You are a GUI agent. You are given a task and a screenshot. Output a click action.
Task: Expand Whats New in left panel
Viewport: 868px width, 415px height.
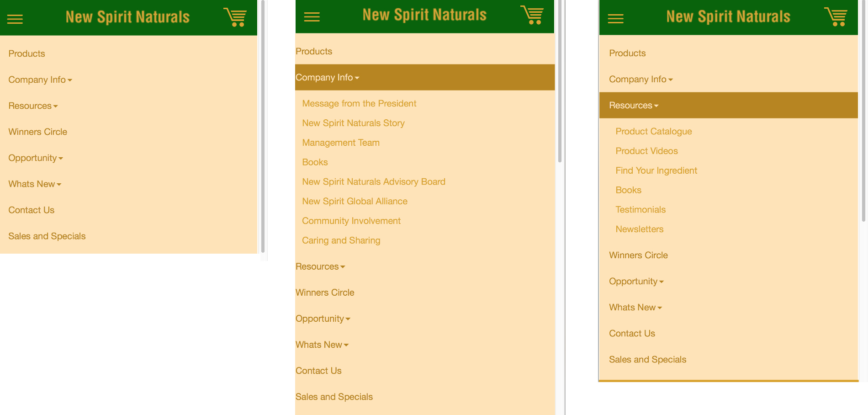[x=35, y=184]
